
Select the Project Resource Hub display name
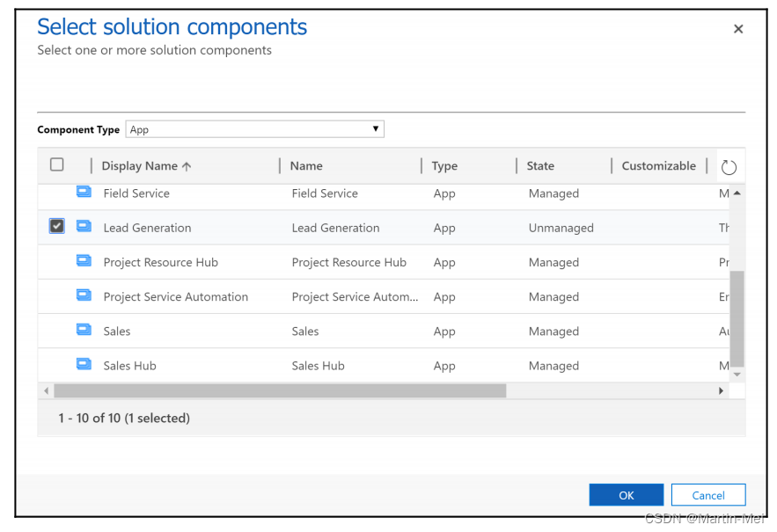(x=160, y=262)
